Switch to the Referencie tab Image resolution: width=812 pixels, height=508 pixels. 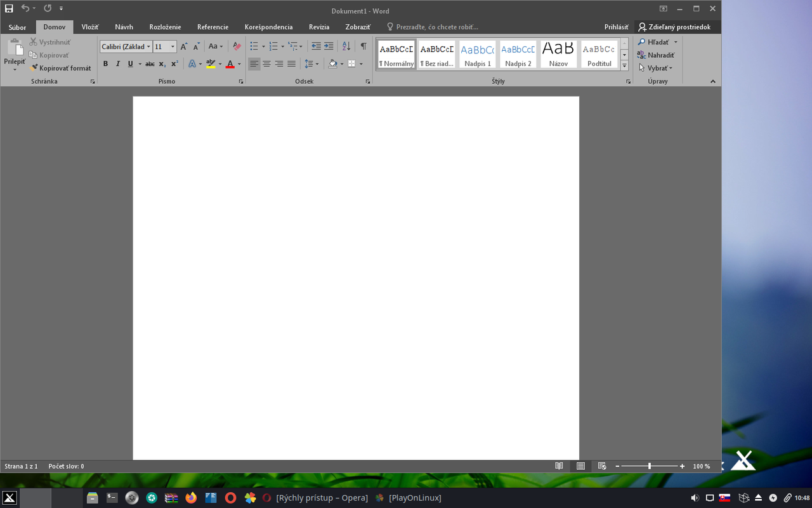(213, 27)
